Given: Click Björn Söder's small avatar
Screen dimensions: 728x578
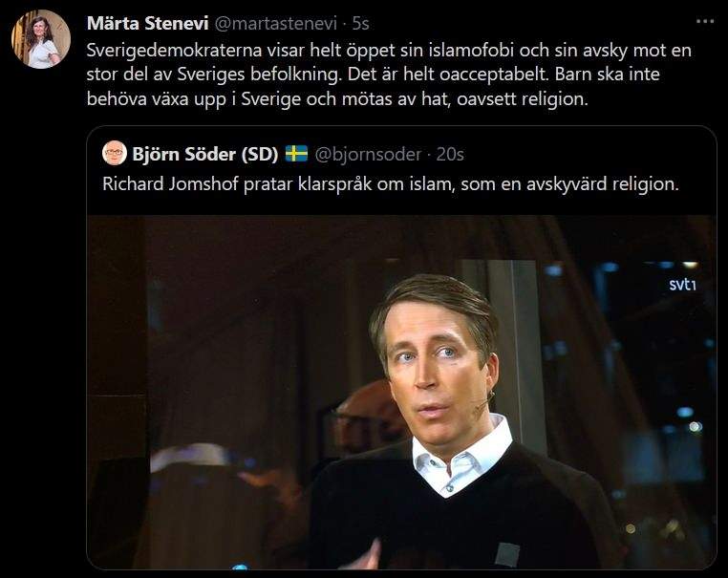Looking at the screenshot, I should click(115, 153).
